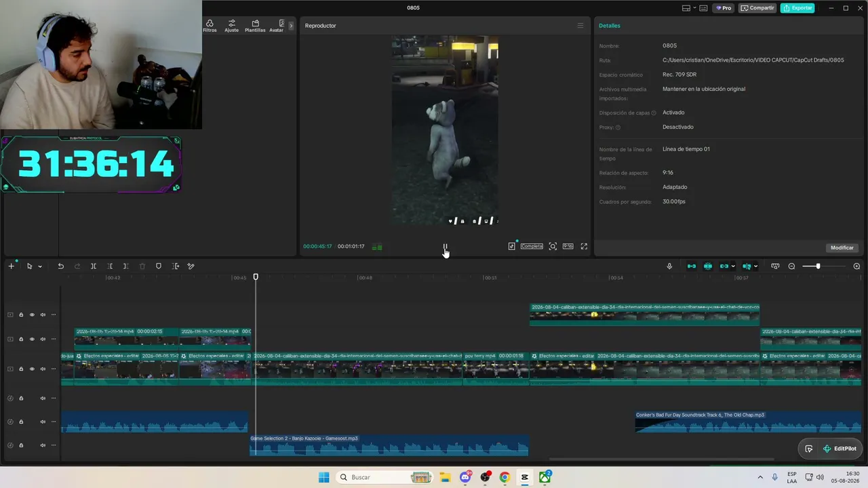Zoom in the timeline with plus icon
Screen dimensions: 868x488
(856, 266)
